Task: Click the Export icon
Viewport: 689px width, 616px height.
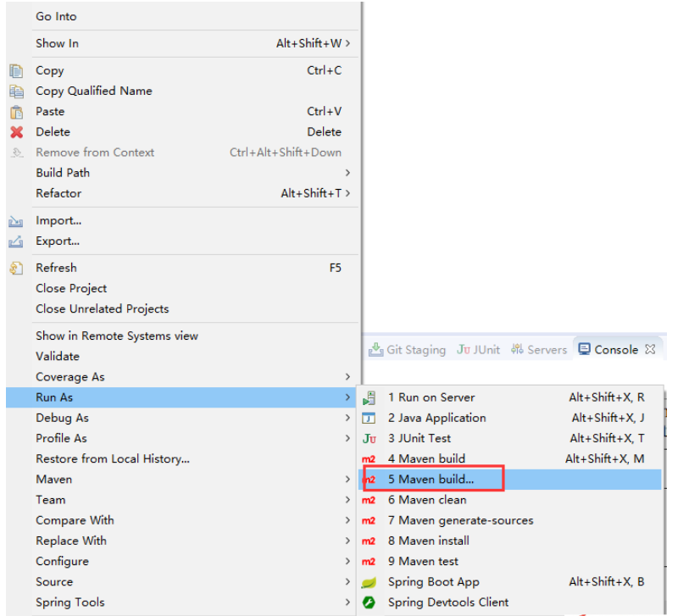Action: [16, 241]
